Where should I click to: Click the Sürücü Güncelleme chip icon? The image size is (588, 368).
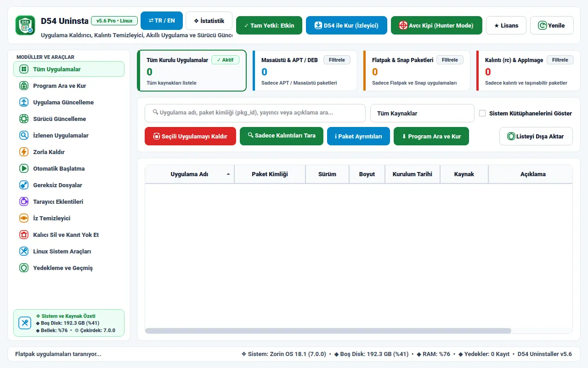coord(24,119)
